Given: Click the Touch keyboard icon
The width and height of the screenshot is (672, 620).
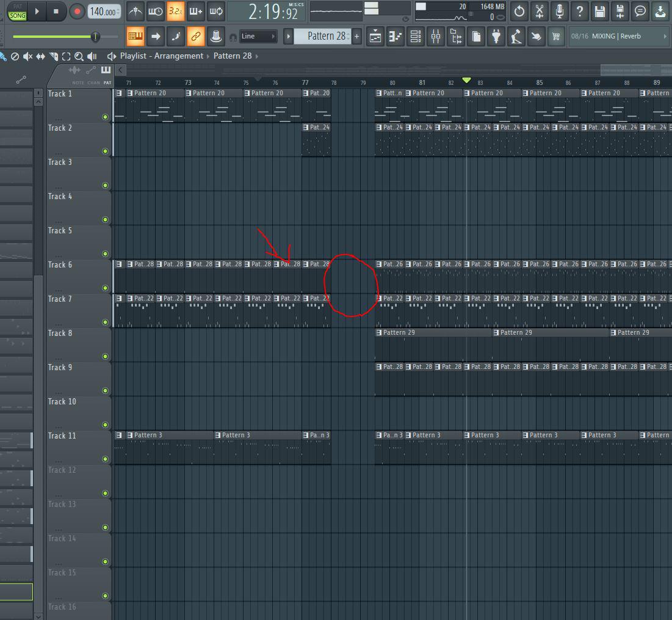Looking at the screenshot, I should tap(537, 36).
